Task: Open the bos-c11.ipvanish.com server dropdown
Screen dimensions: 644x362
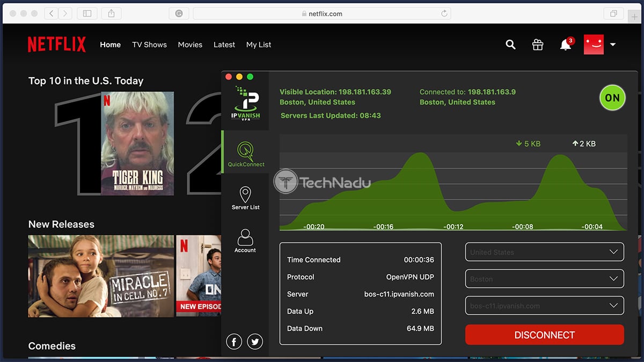Action: tap(544, 306)
